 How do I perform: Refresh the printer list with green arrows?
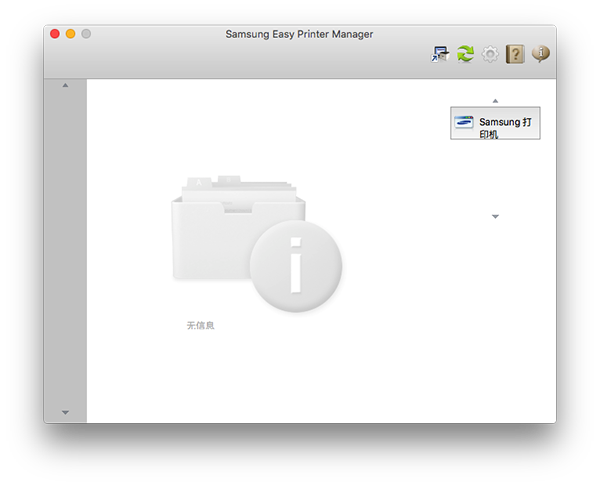click(465, 55)
